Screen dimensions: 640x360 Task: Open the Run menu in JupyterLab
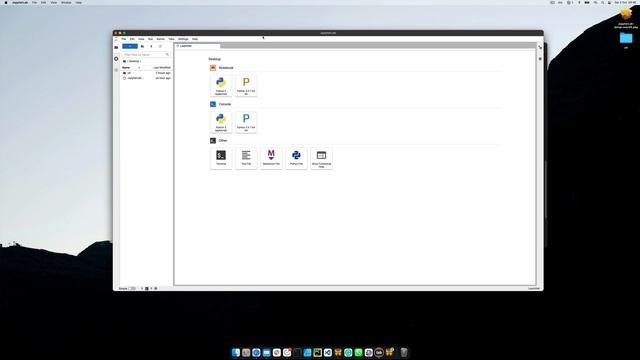[151, 39]
